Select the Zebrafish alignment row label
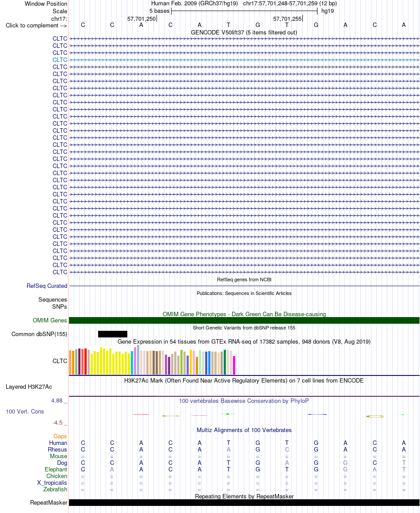Screen dimensions: 420x513 tap(55, 490)
